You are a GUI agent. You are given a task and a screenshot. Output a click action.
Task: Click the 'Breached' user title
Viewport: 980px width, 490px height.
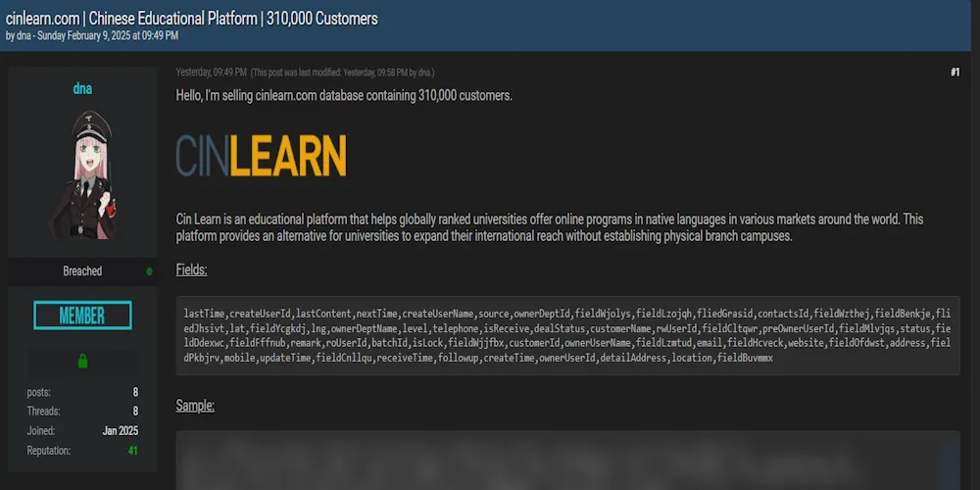pos(82,271)
